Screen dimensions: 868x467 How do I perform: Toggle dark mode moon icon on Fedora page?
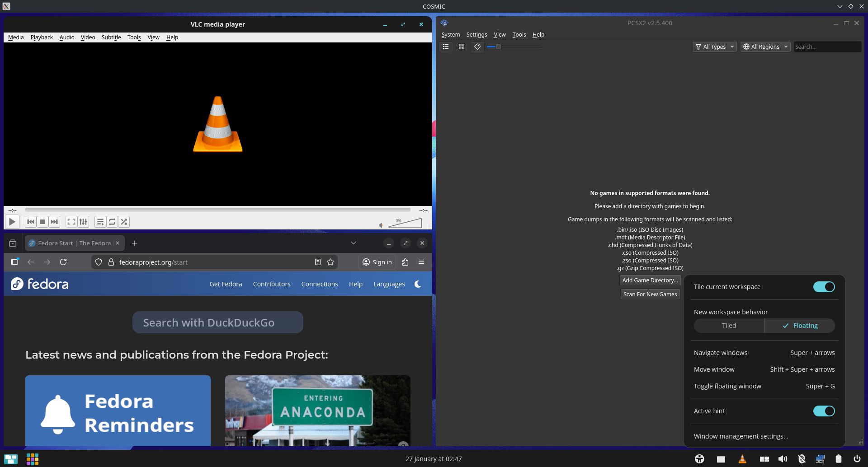418,284
